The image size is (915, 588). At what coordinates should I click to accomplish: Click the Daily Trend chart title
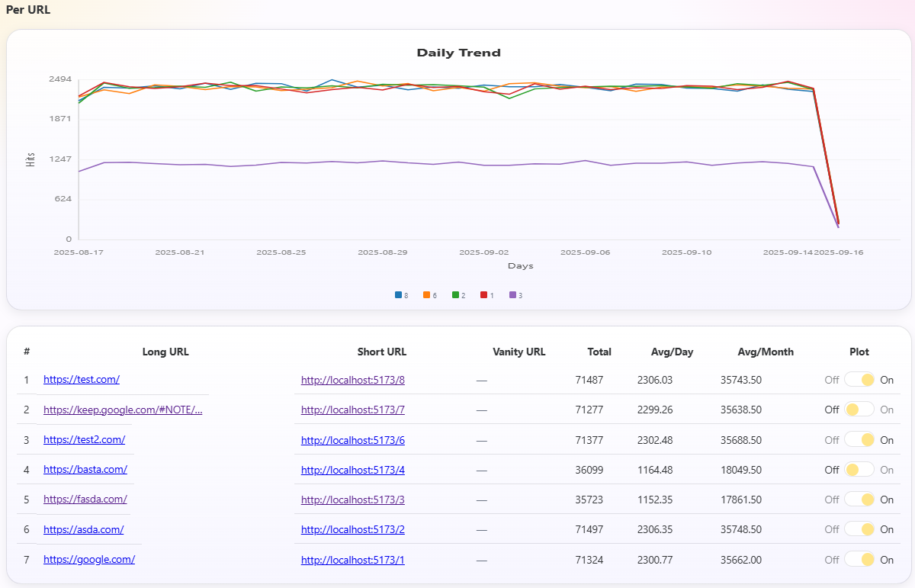coord(458,53)
